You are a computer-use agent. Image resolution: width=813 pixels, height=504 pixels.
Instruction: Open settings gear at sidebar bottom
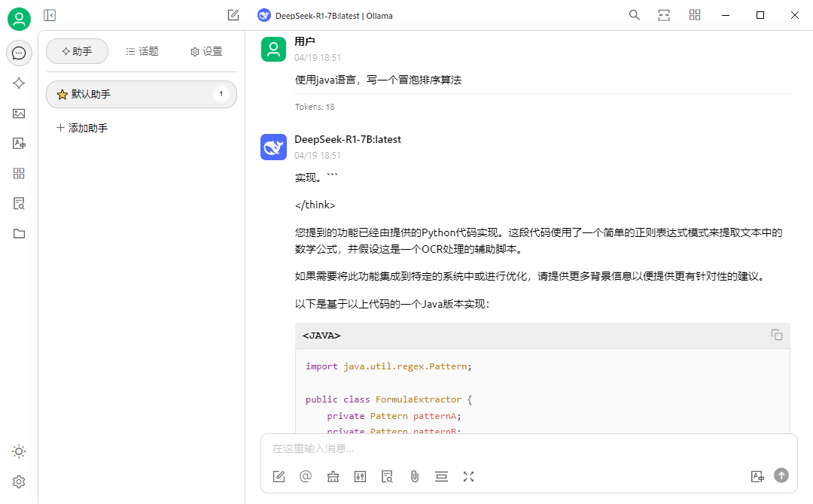(x=19, y=481)
